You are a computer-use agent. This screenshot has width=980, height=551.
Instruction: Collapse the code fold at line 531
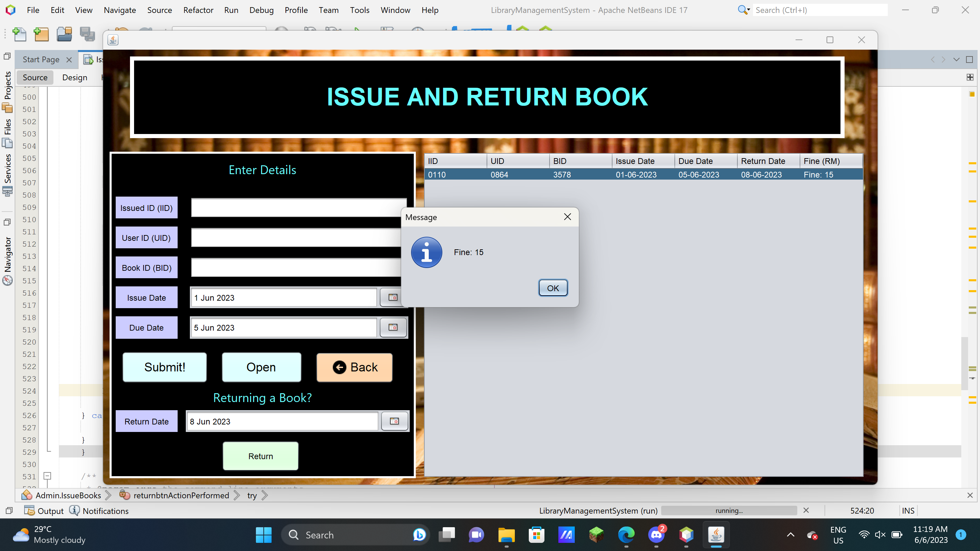[x=47, y=476]
